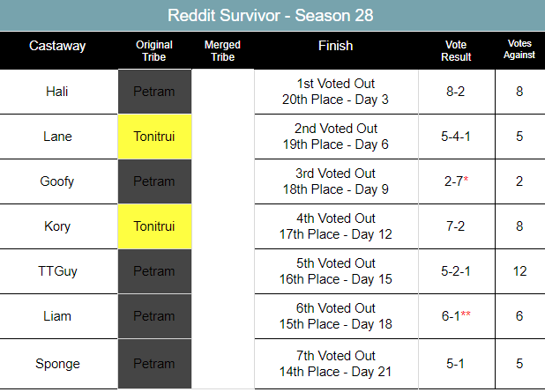The height and width of the screenshot is (392, 545).
Task: Click the Votes Against column header
Action: click(x=519, y=51)
